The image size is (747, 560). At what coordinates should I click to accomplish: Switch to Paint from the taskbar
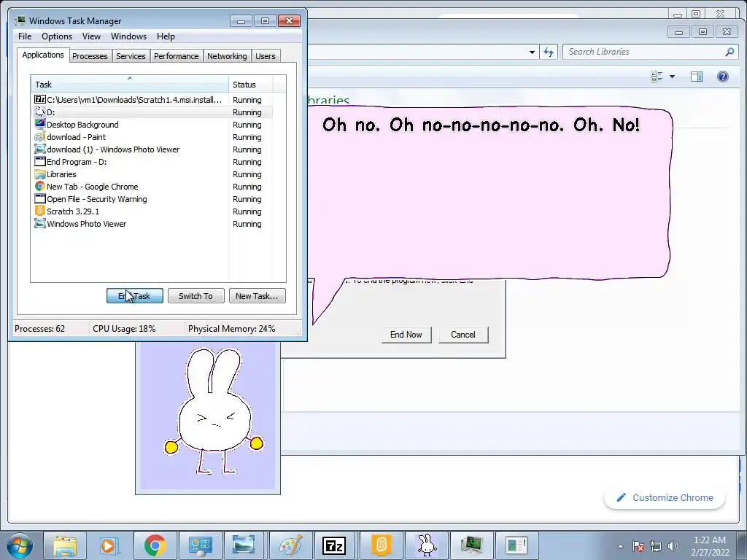[290, 545]
